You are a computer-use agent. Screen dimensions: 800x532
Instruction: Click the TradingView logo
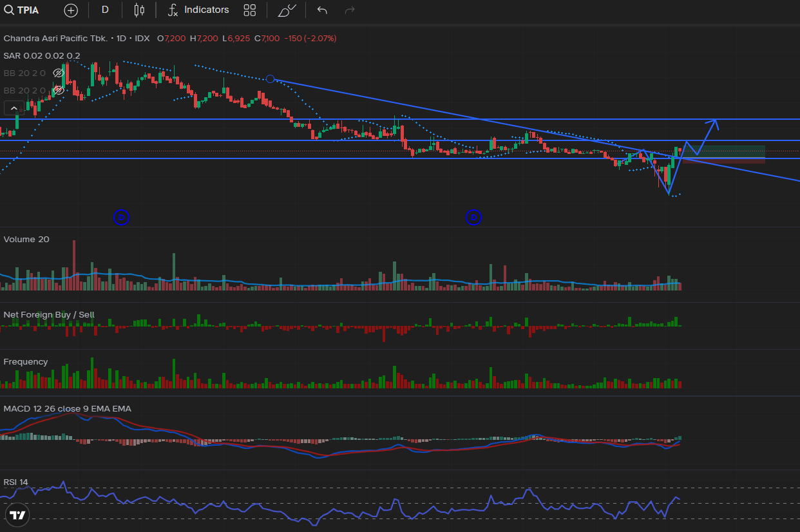[18, 515]
